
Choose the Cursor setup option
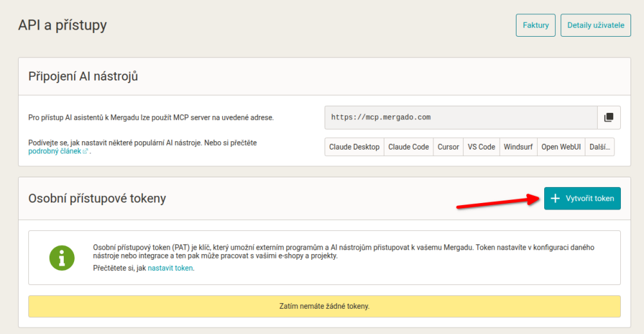point(448,147)
